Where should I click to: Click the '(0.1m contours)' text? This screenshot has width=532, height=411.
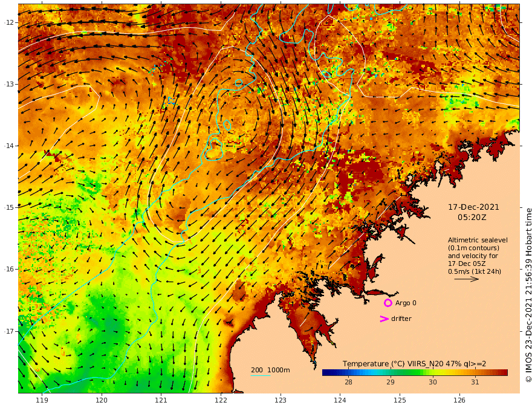click(473, 248)
